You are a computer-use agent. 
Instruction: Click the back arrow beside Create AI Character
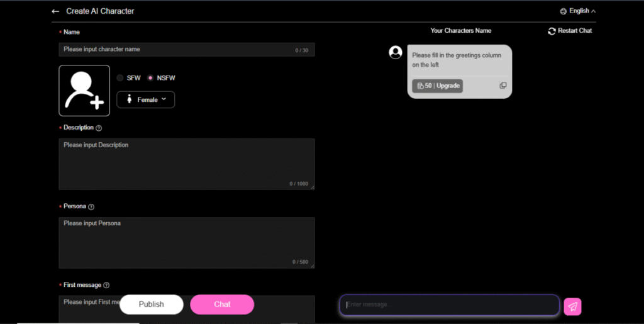point(55,11)
